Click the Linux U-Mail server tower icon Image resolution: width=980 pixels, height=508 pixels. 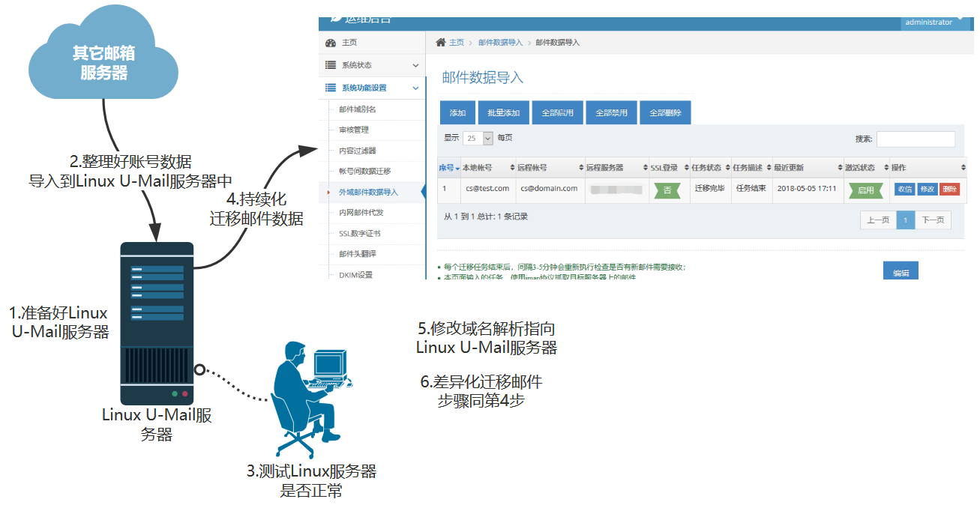click(x=157, y=322)
